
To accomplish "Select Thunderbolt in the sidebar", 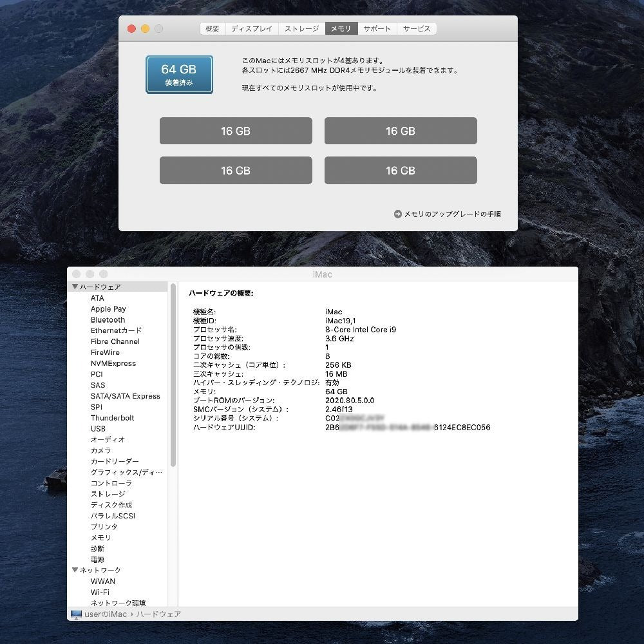I will coord(113,417).
